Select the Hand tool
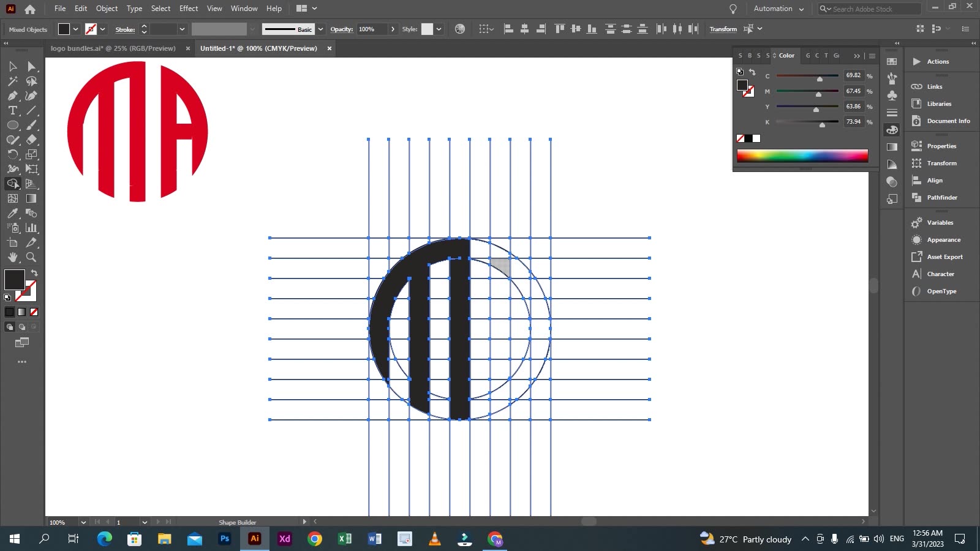Image resolution: width=980 pixels, height=551 pixels. (12, 258)
